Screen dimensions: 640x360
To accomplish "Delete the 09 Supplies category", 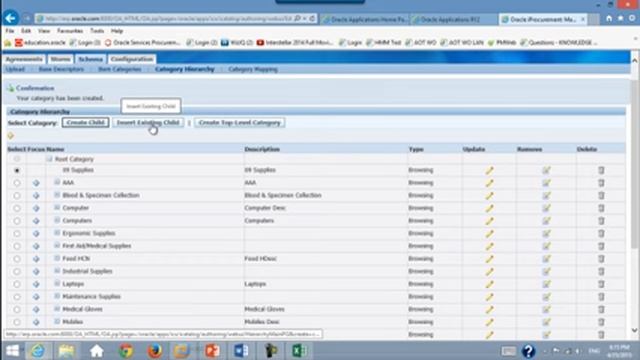I will [601, 170].
